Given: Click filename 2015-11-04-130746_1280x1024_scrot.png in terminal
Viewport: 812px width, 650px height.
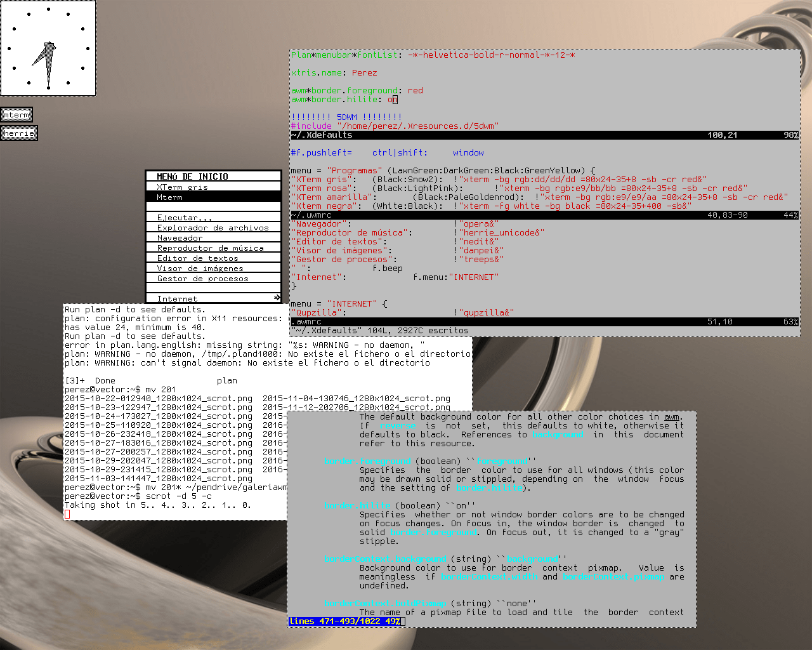Looking at the screenshot, I should click(x=357, y=399).
